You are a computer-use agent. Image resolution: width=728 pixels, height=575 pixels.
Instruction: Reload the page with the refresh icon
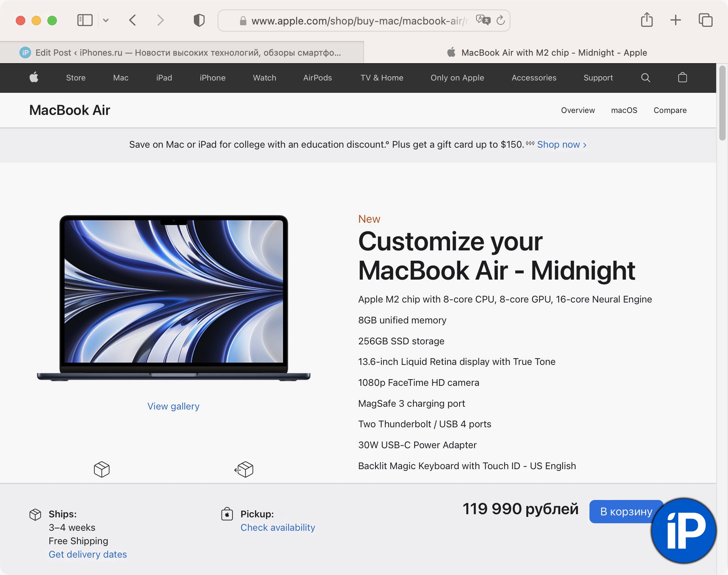(501, 20)
